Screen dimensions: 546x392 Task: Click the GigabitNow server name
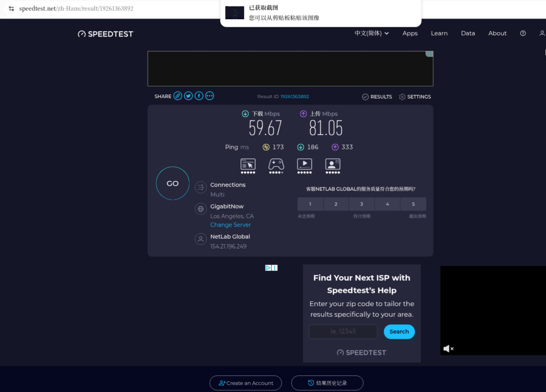227,206
